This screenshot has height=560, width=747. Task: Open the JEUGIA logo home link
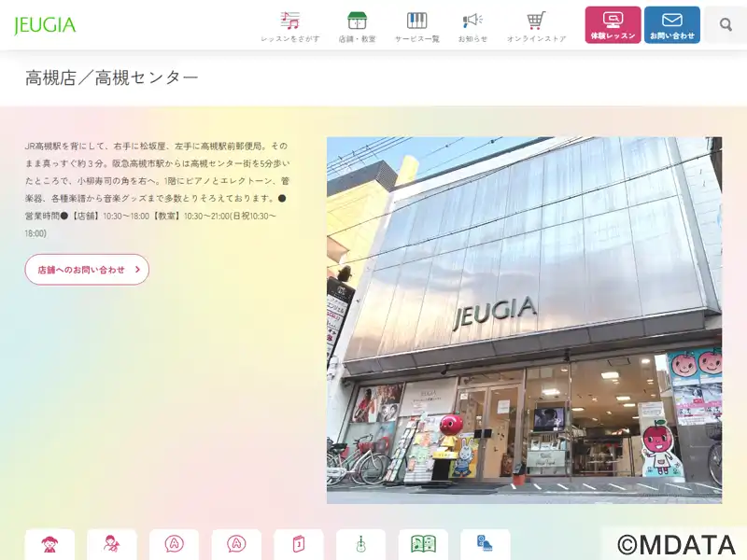pos(45,25)
